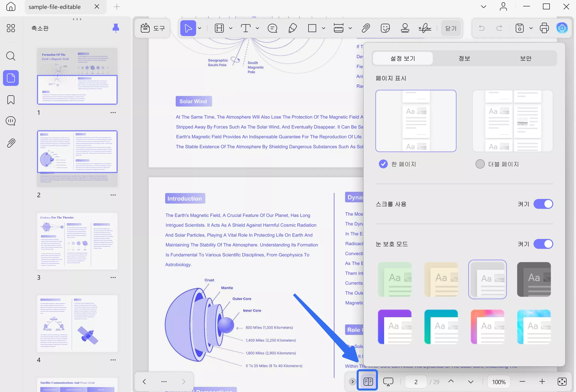Fit page to window icon

pyautogui.click(x=562, y=382)
